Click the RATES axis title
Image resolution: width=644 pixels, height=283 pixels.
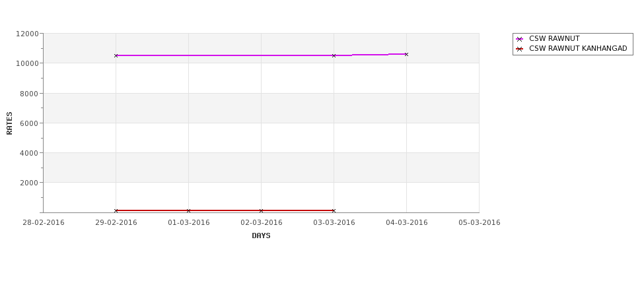point(9,123)
